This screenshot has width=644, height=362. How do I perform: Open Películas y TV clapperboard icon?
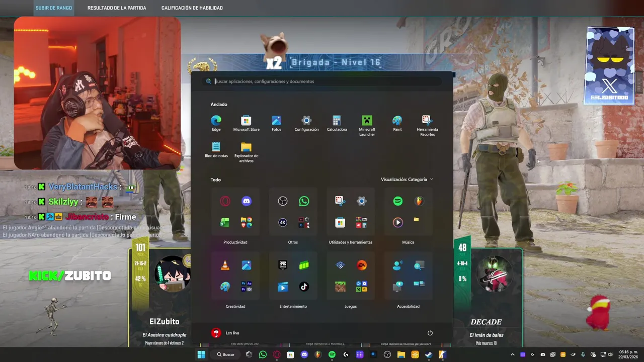pyautogui.click(x=283, y=287)
